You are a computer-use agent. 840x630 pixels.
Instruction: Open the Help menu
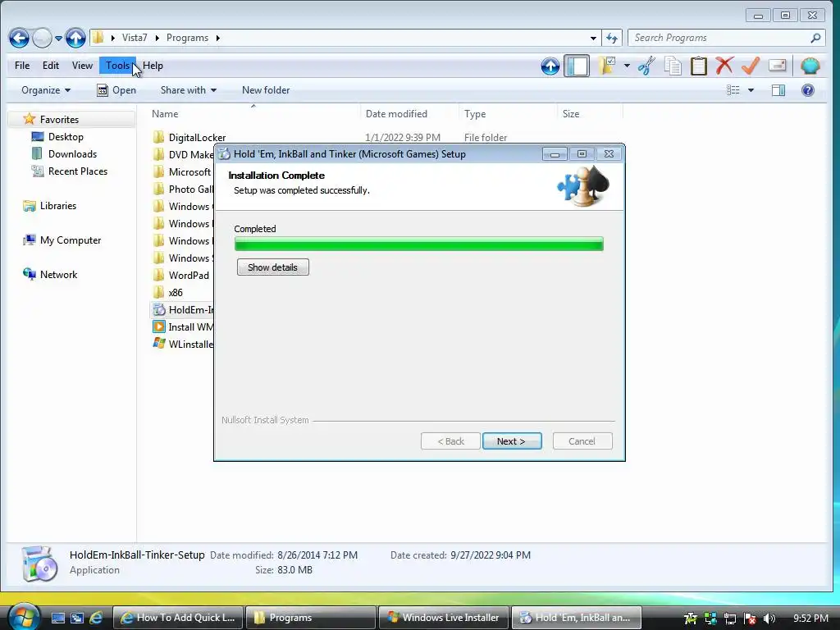153,66
